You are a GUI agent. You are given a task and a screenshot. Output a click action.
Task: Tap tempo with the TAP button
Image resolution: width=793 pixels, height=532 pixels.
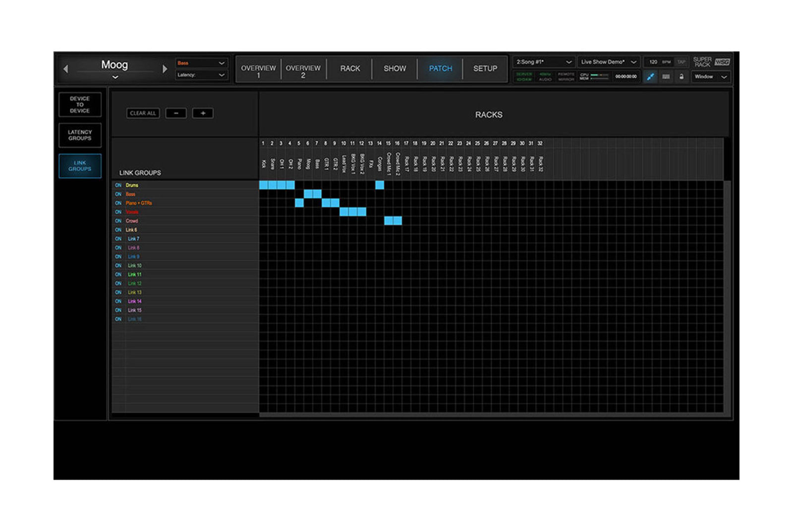[x=681, y=62]
